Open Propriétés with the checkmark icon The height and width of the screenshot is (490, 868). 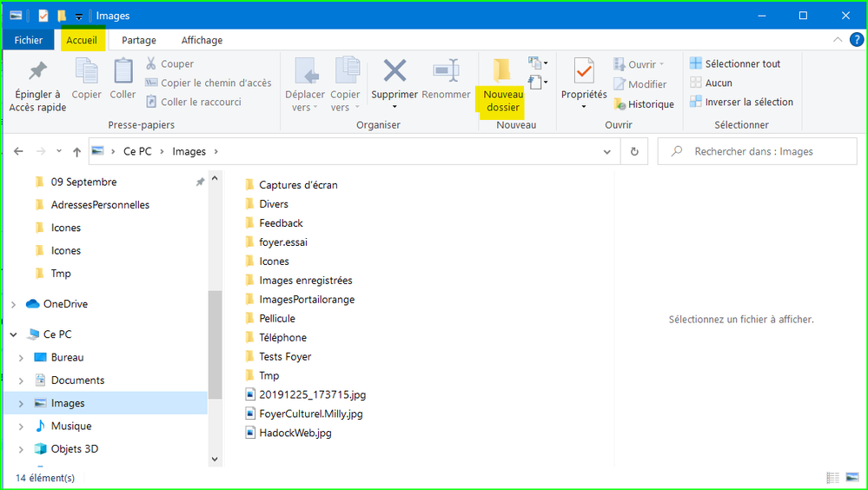coord(583,71)
